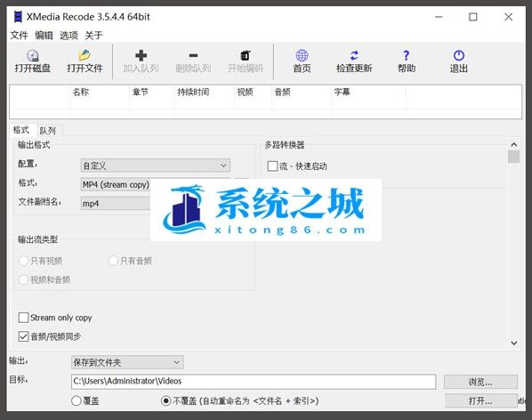The image size is (532, 420).
Task: Uncheck 音频/视频同步 checkbox
Action: click(x=23, y=336)
